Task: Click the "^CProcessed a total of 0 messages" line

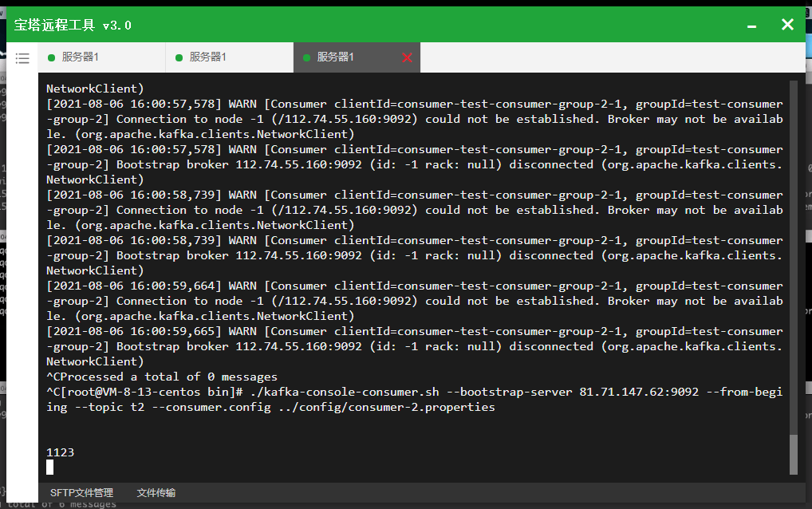Action: click(x=162, y=377)
